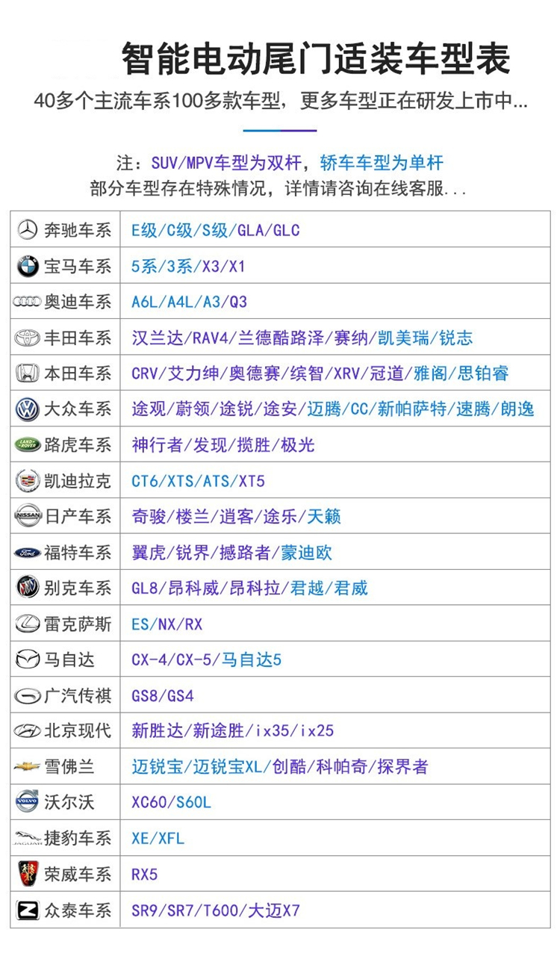The height and width of the screenshot is (956, 560).
Task: Click the Roewe logo icon
Action: pyautogui.click(x=28, y=874)
